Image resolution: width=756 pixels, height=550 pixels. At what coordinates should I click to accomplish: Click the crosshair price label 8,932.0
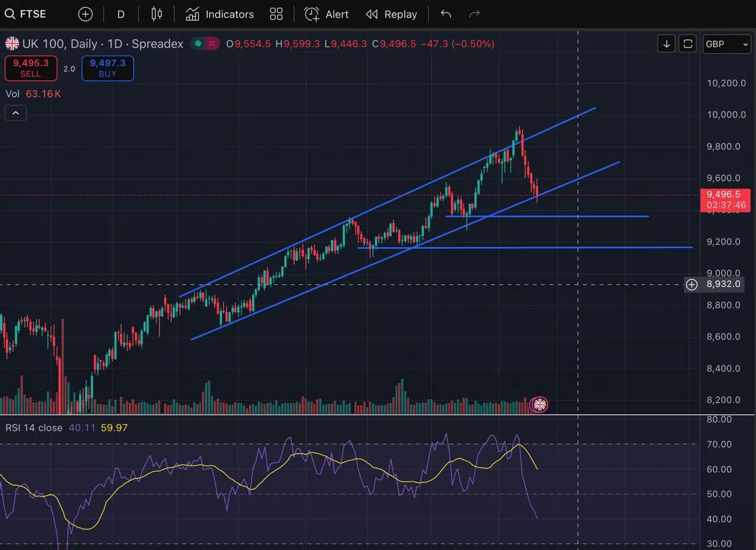(724, 285)
